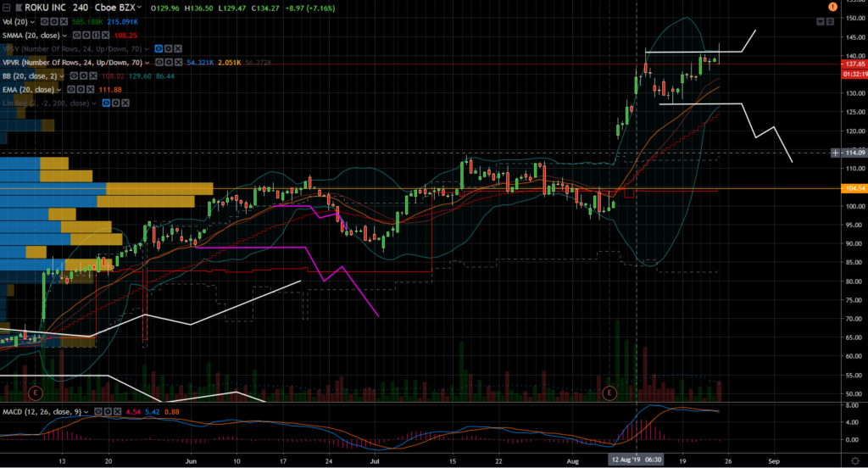Open settings gear for SMMA indicator
The height and width of the screenshot is (468, 868).
(86, 35)
